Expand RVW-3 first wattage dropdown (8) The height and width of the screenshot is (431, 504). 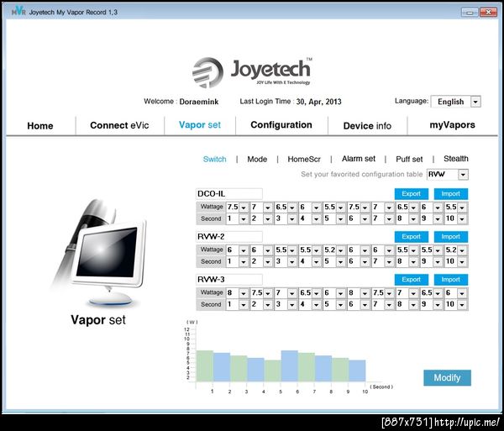click(x=244, y=293)
